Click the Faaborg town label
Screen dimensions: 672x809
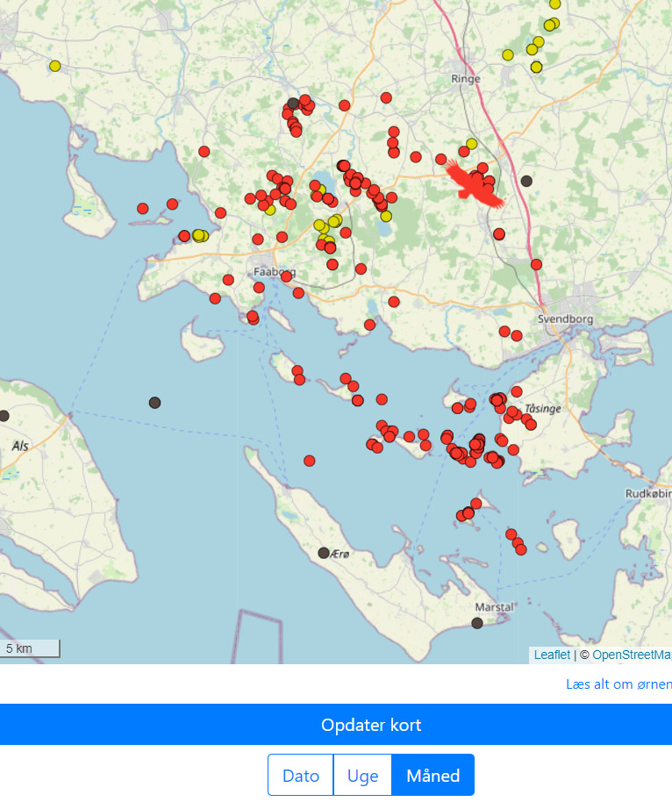pos(275,271)
